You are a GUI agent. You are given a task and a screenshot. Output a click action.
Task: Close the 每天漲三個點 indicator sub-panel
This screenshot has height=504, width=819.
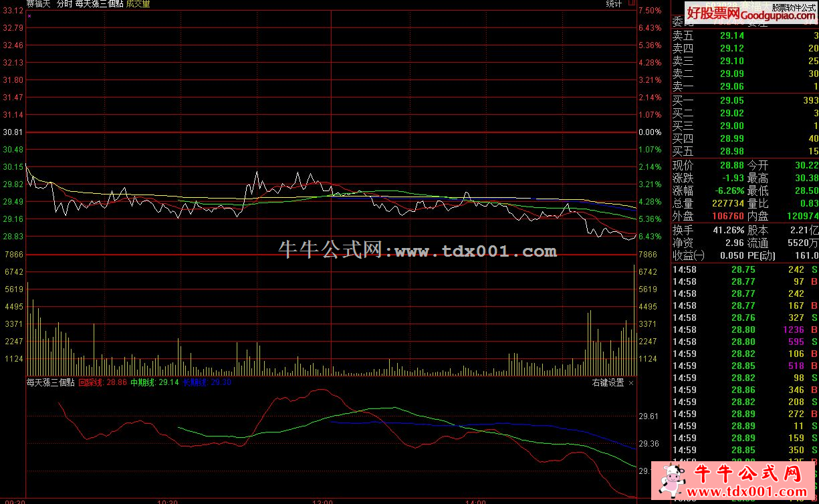coord(631,383)
